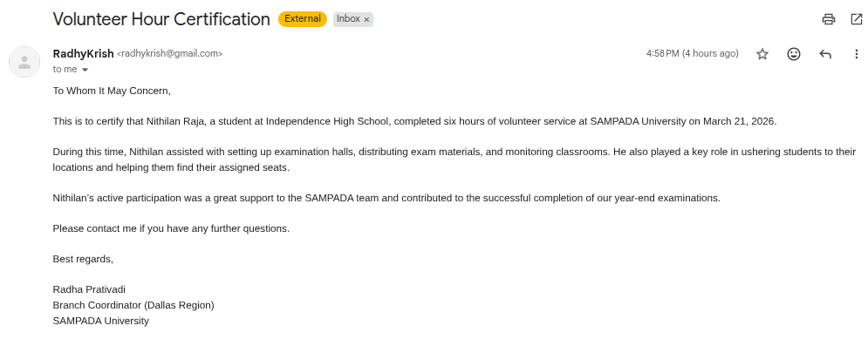Image resolution: width=868 pixels, height=353 pixels.
Task: Reply to RadhyKrish with the arrow icon
Action: (x=825, y=54)
